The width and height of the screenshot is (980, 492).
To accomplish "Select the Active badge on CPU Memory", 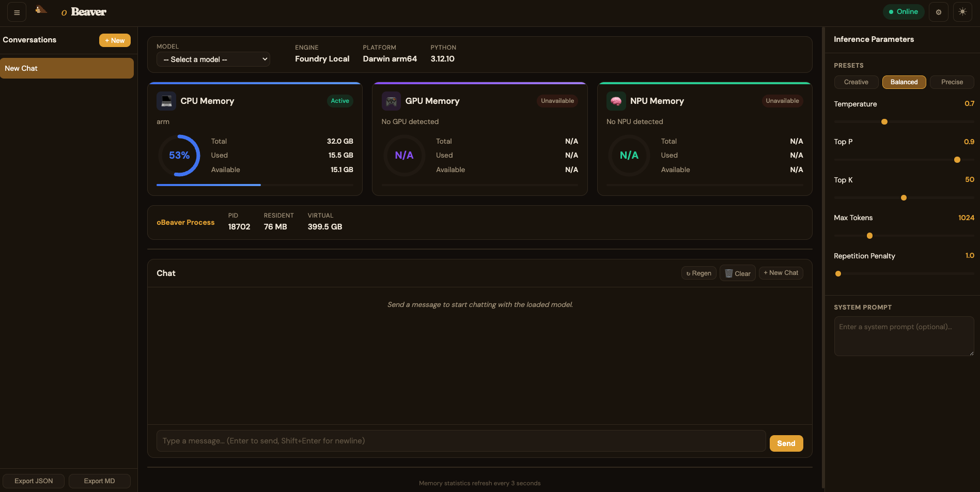I will coord(339,101).
